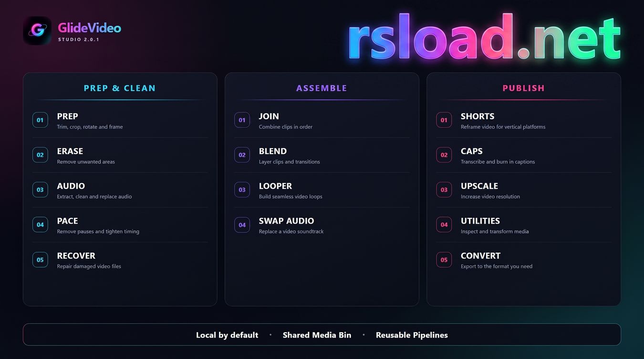The height and width of the screenshot is (359, 644).
Task: Click the 01 badge beside SHORTS
Action: coord(444,120)
